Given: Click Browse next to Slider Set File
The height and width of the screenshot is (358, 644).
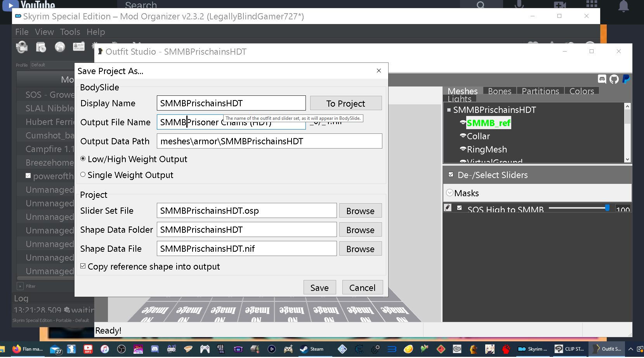Looking at the screenshot, I should (x=360, y=211).
